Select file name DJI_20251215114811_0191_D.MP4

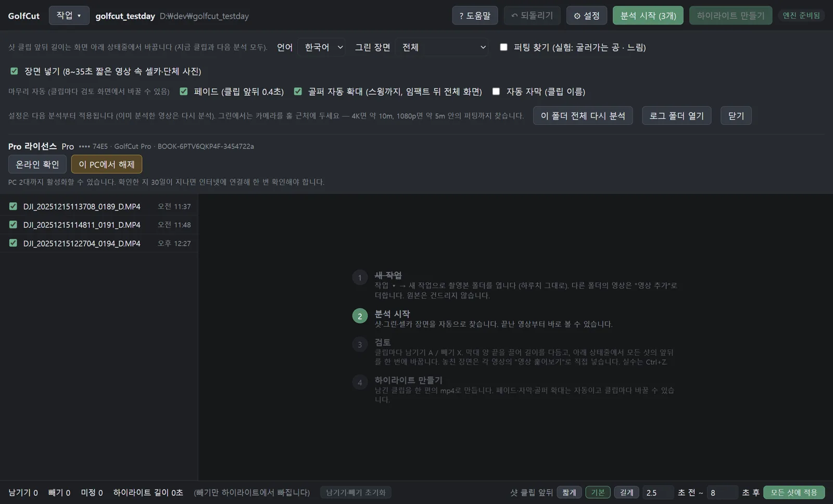(x=82, y=225)
